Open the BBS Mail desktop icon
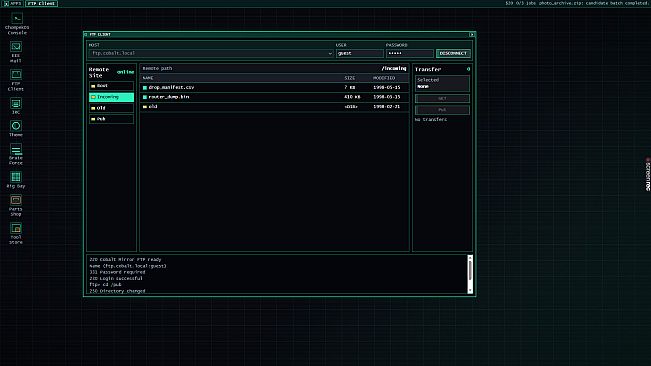This screenshot has width=651, height=366. pos(16,52)
